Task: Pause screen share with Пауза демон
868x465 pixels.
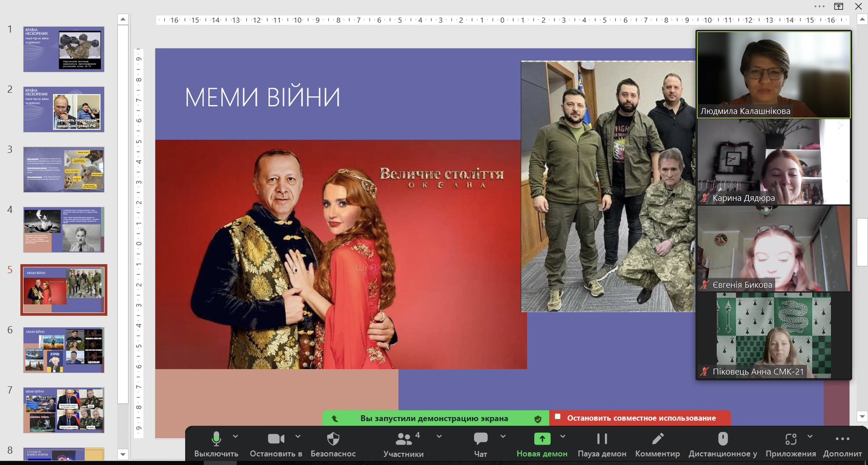Action: click(602, 444)
